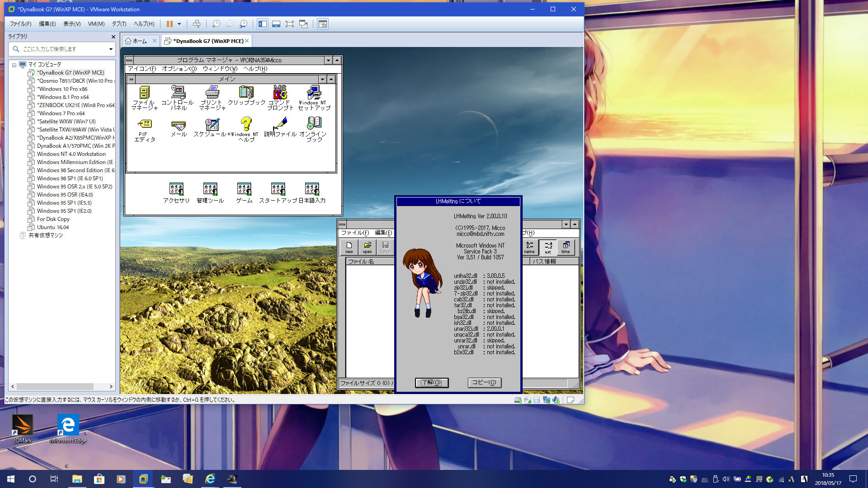Toggle the library sidebar view
This screenshot has height=488, width=868.
point(263,24)
